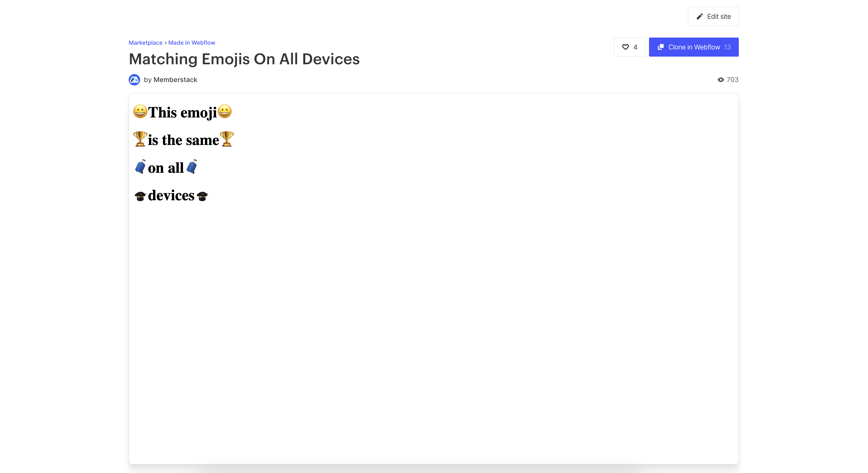Click the devices heading in preview

[171, 195]
